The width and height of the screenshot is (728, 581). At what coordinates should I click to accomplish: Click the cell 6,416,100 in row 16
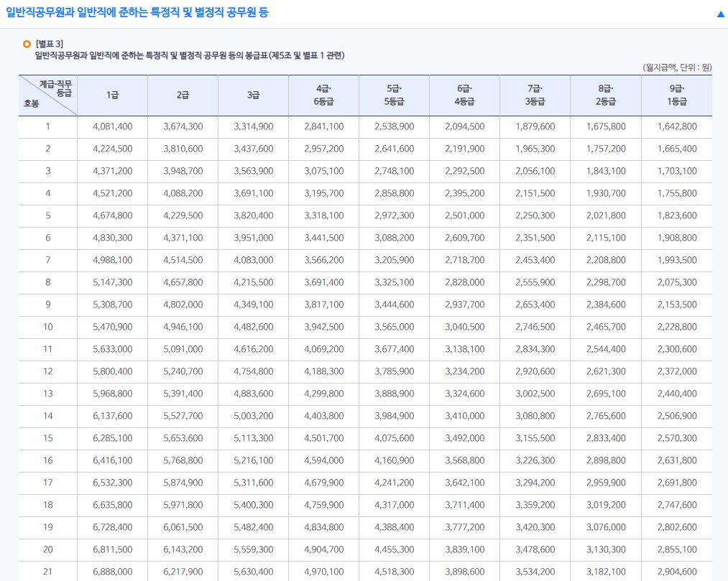click(112, 461)
